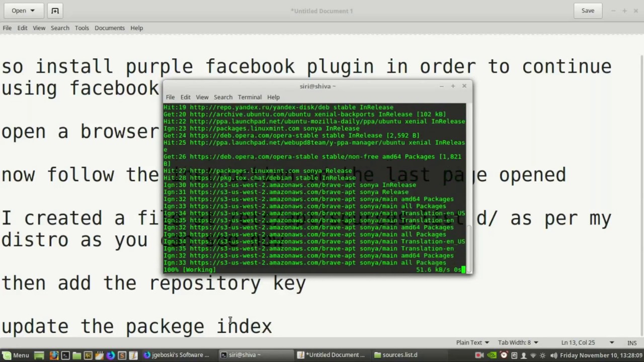Switch to Untitled Document taskbar button
The height and width of the screenshot is (362, 644).
332,355
